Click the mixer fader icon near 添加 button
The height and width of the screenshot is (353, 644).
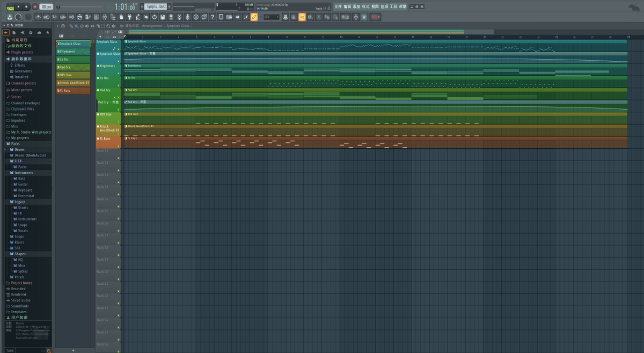[x=356, y=17]
